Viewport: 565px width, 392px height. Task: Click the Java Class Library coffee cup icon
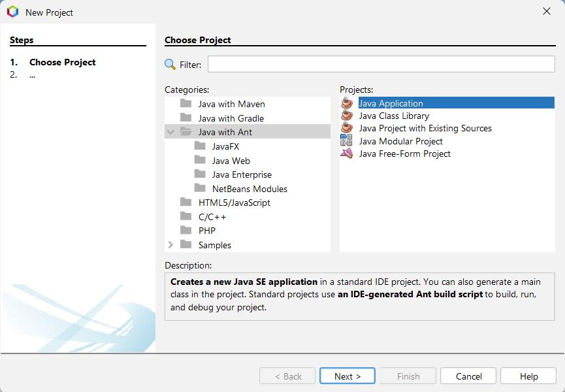pos(347,115)
